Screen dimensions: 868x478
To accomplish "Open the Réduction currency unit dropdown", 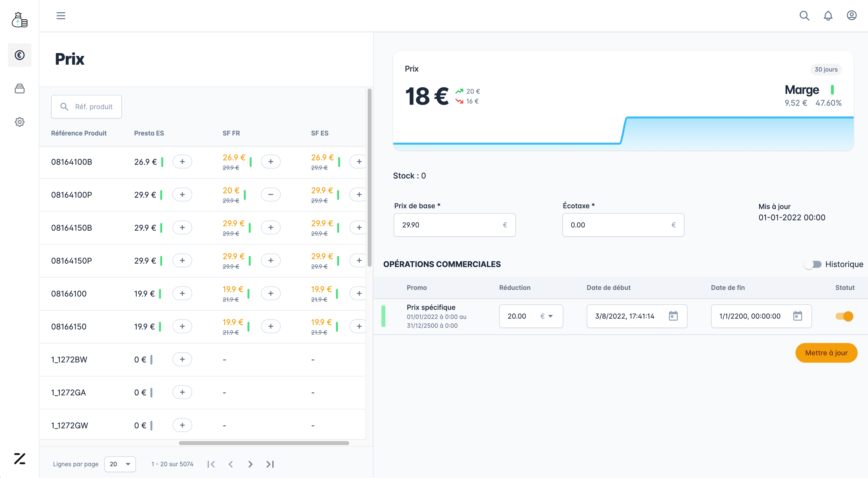I will [x=547, y=316].
